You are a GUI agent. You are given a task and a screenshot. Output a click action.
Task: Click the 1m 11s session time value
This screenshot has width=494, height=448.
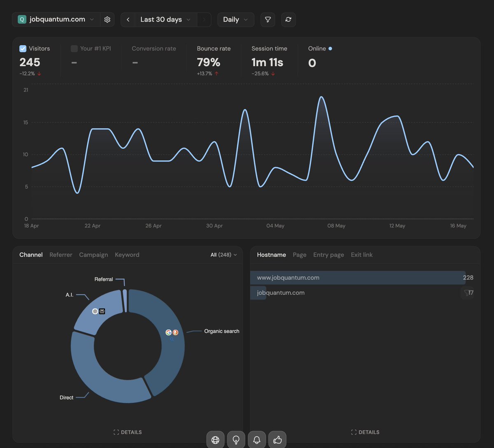pos(268,63)
